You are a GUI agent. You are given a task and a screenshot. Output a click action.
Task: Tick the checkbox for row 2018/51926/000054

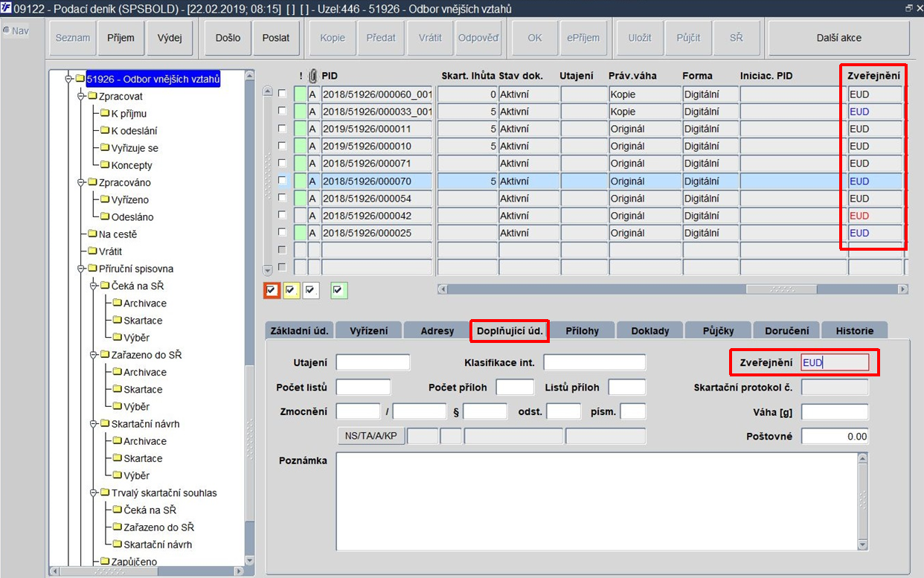[x=282, y=199]
